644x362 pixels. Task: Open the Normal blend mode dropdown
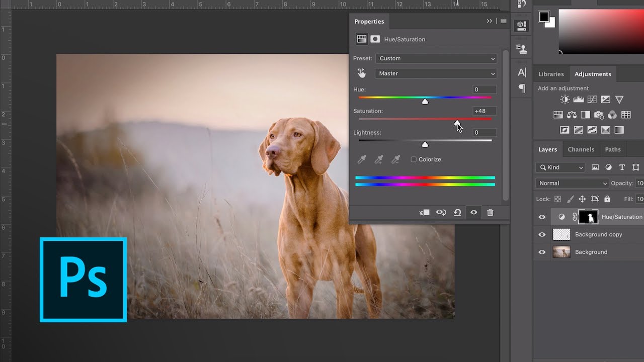pyautogui.click(x=572, y=184)
